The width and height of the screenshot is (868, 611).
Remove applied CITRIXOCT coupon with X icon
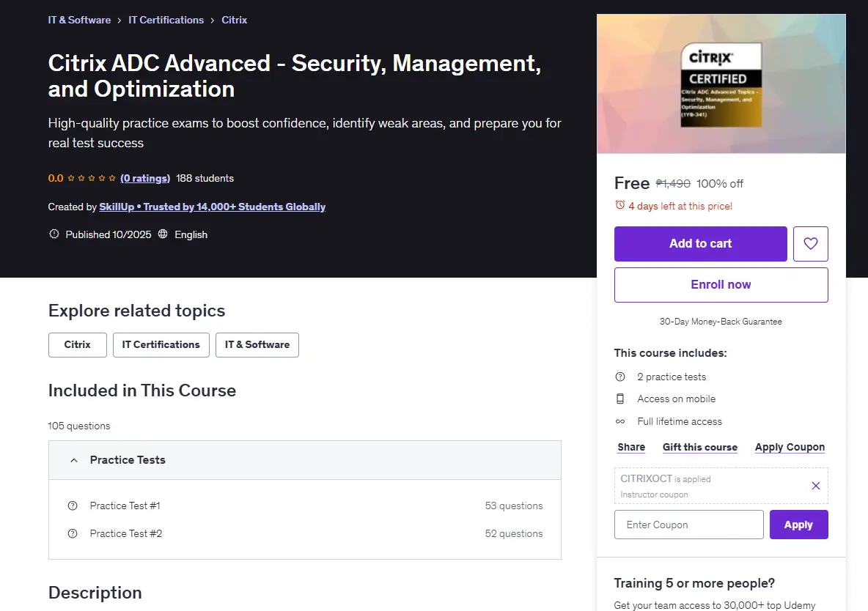[x=815, y=486]
